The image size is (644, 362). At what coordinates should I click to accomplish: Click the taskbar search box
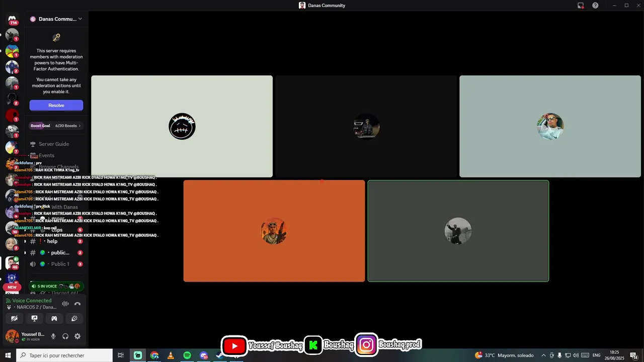(x=64, y=355)
